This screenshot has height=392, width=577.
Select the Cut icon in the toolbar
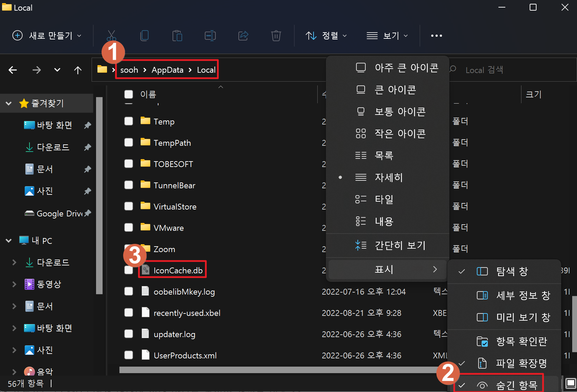click(111, 35)
